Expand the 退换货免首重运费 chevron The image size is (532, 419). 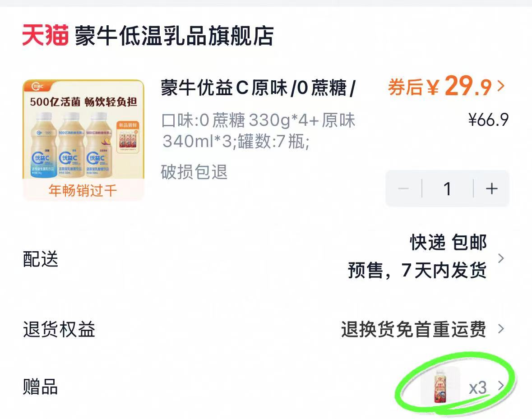[500, 329]
